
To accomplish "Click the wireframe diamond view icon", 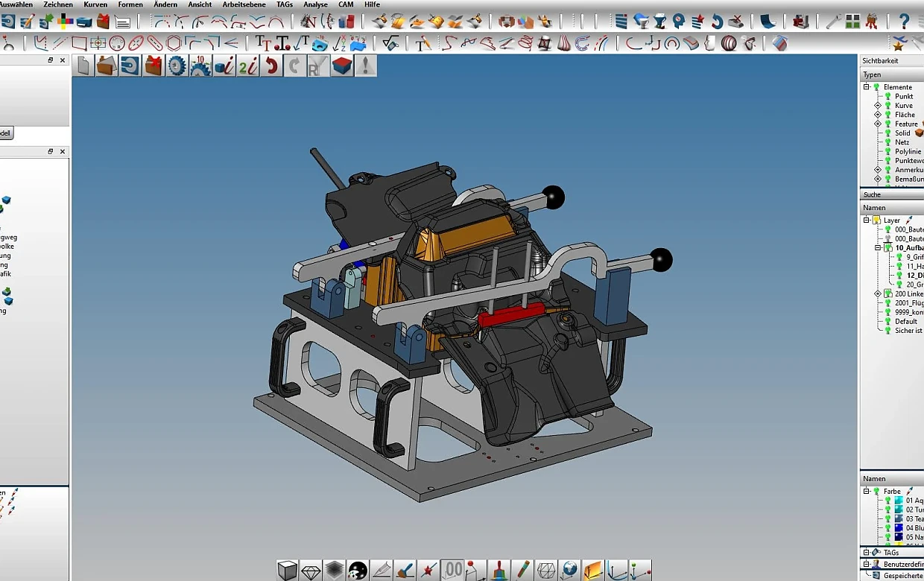I will click(311, 570).
